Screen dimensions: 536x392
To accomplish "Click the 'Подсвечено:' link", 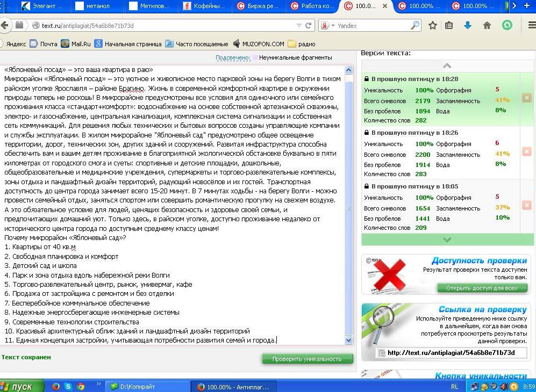I will coord(233,57).
